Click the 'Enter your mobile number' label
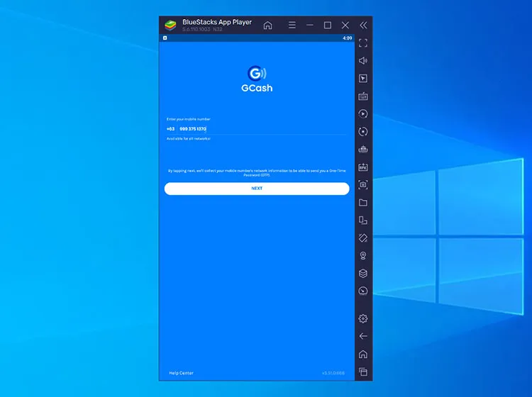This screenshot has width=532, height=397. pos(188,119)
